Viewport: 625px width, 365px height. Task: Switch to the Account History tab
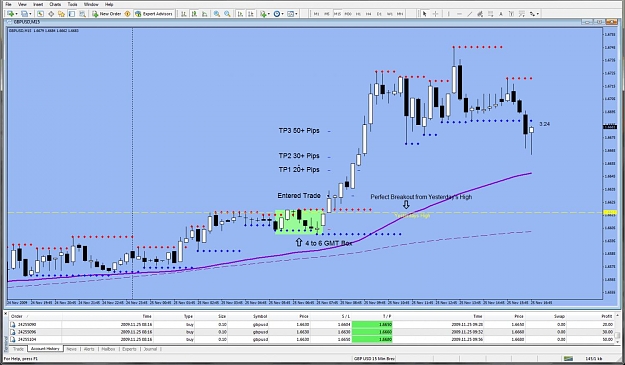[45, 349]
